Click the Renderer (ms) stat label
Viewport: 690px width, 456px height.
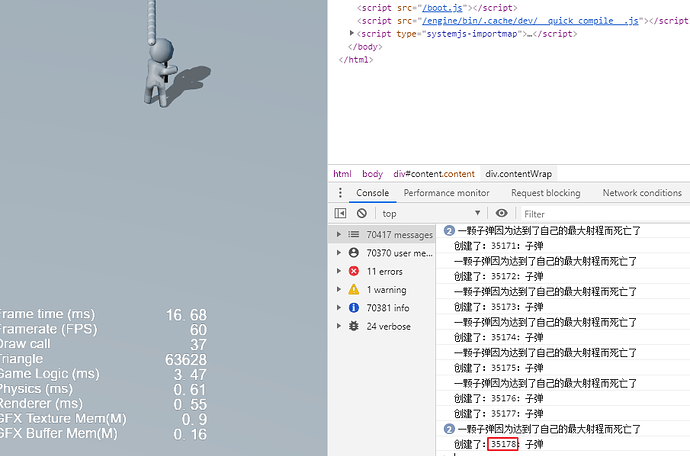[x=41, y=403]
